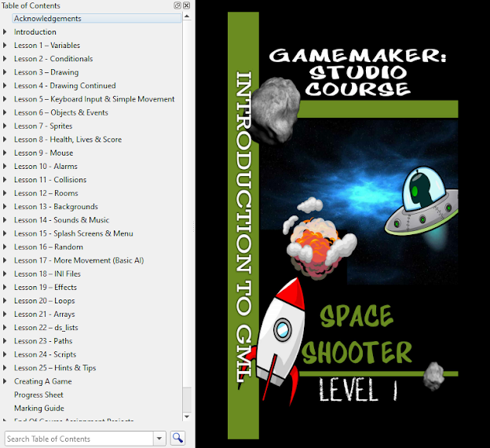Click the Search Table of Contents field
Viewport: 490px width, 448px height.
pyautogui.click(x=79, y=439)
